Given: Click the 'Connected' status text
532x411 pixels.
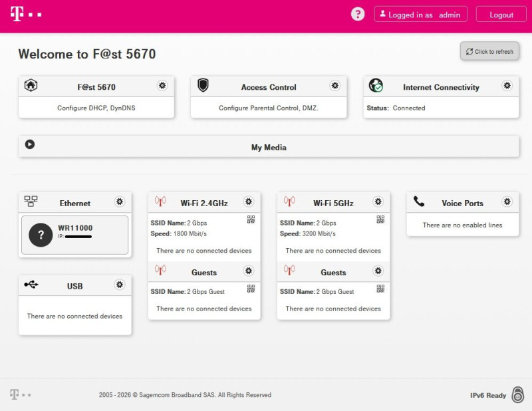Looking at the screenshot, I should [x=409, y=108].
